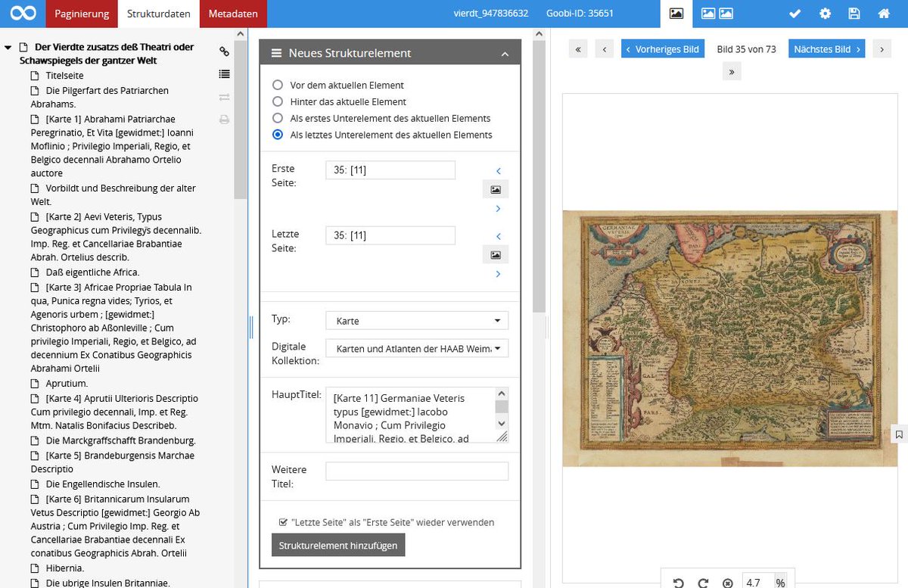Select 'Hinter das aktuelle Element' option
This screenshot has width=908, height=588.
coord(278,101)
